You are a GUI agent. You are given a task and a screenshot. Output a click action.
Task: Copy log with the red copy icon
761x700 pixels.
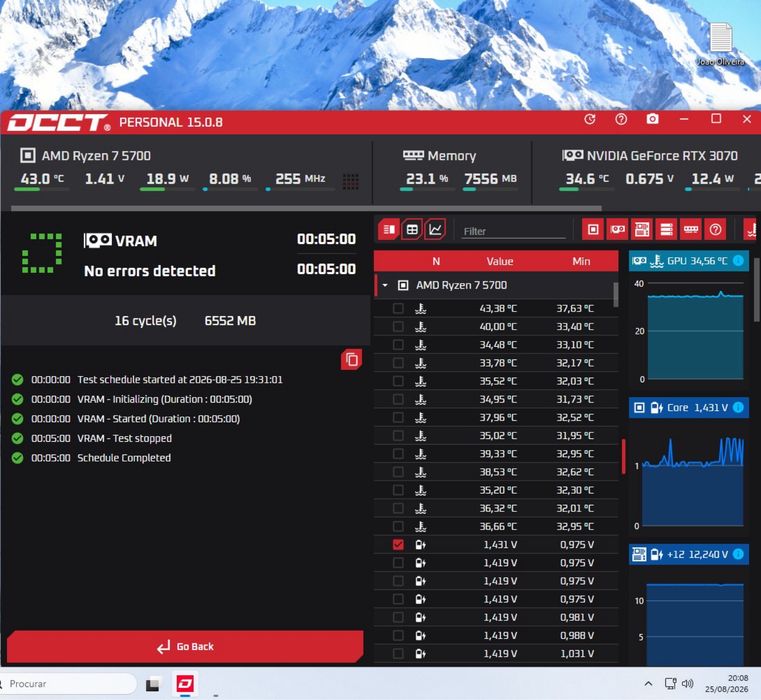[351, 360]
